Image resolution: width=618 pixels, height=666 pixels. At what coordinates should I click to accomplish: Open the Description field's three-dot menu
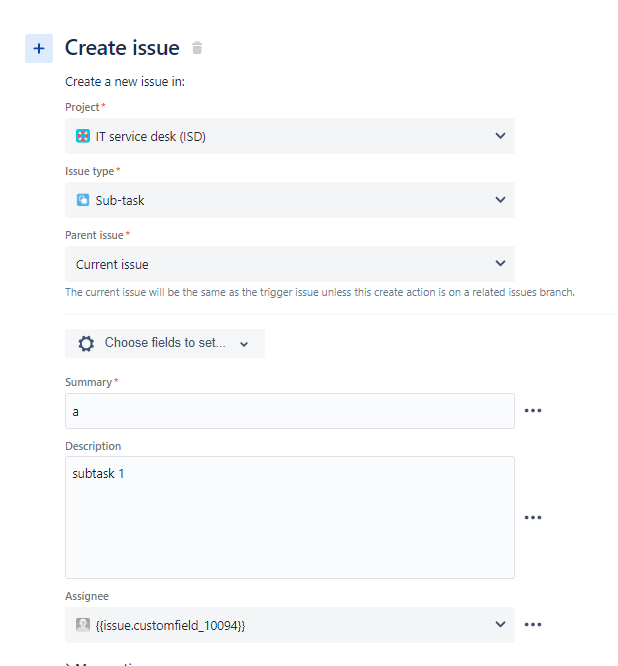[533, 517]
